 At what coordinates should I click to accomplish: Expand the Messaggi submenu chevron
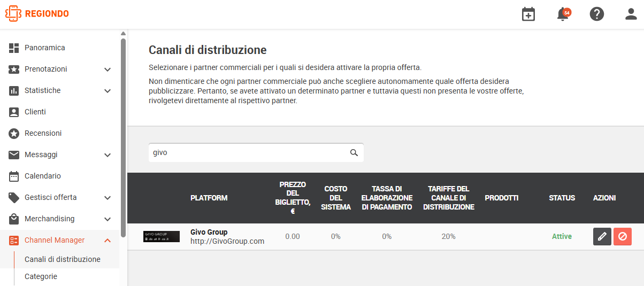[x=108, y=155]
